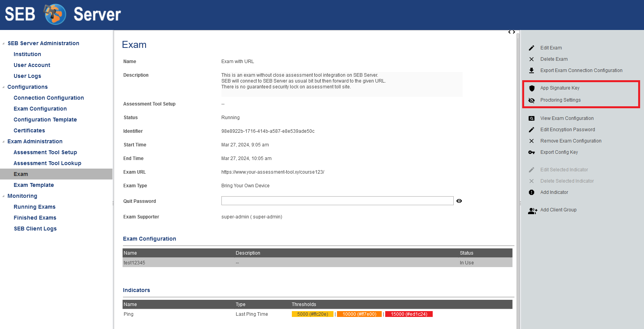Open the Exam Template menu item
The width and height of the screenshot is (644, 329).
coord(34,185)
